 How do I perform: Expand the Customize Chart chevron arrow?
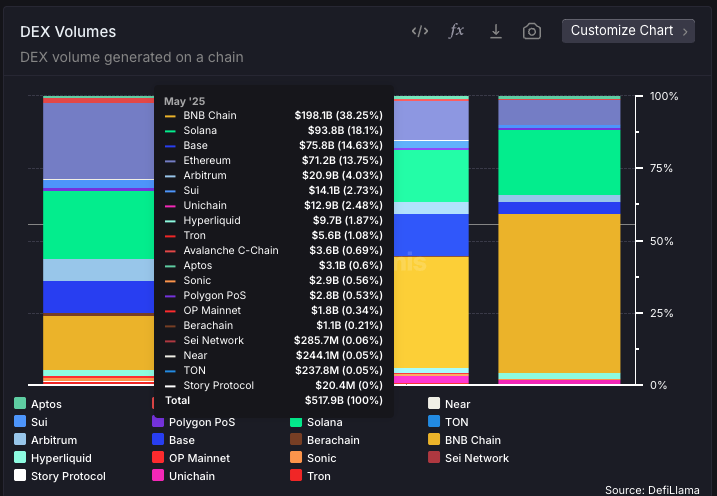[x=685, y=32]
